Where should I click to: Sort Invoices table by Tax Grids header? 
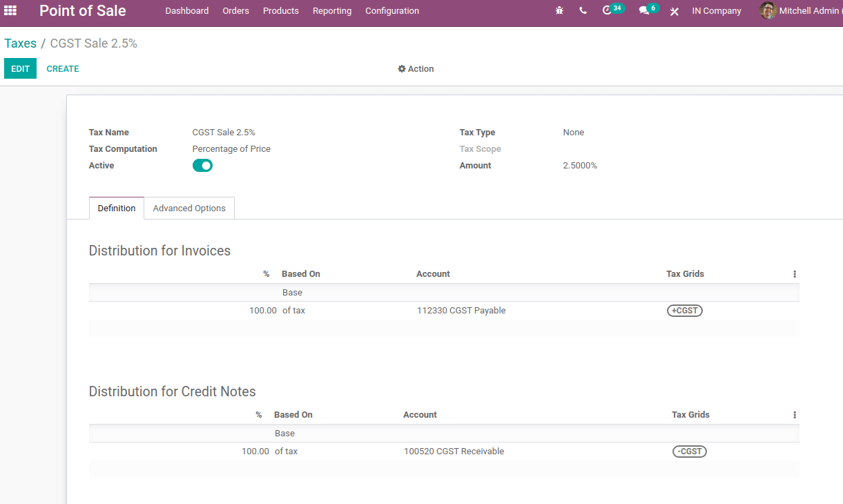click(685, 274)
